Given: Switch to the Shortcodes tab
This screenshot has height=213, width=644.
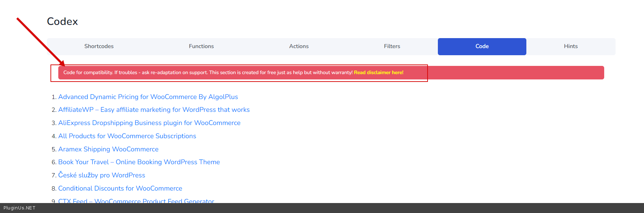Looking at the screenshot, I should point(99,46).
